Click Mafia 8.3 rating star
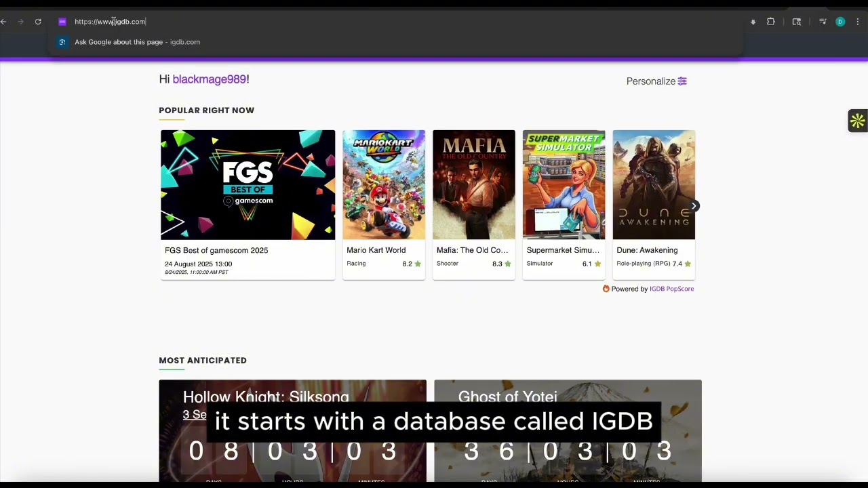Viewport: 868px width, 488px height. click(x=508, y=264)
